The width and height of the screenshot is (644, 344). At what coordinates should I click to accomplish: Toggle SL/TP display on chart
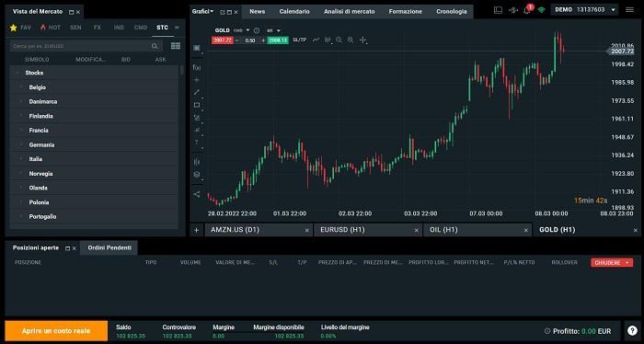pos(299,40)
